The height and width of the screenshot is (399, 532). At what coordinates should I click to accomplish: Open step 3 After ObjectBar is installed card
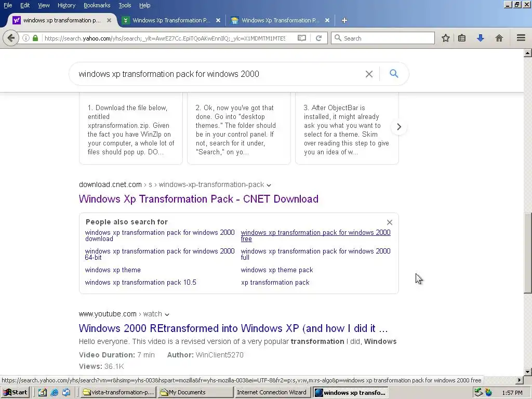coord(347,128)
